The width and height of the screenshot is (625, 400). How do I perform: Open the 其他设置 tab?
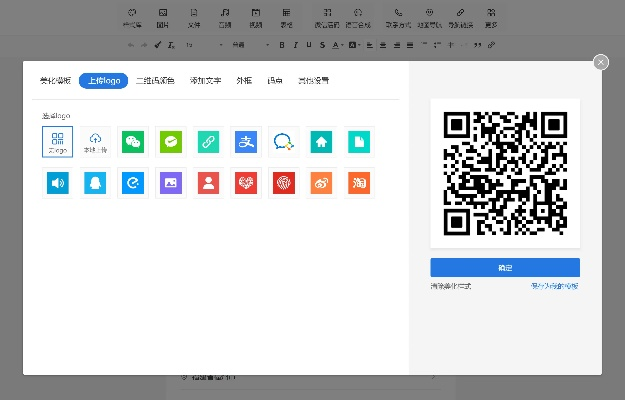point(313,81)
